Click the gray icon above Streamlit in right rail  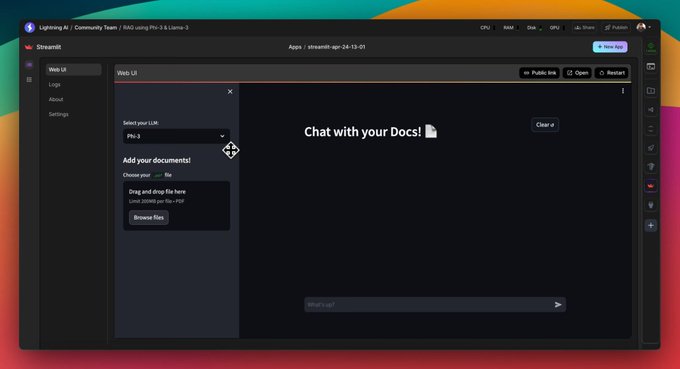[651, 167]
